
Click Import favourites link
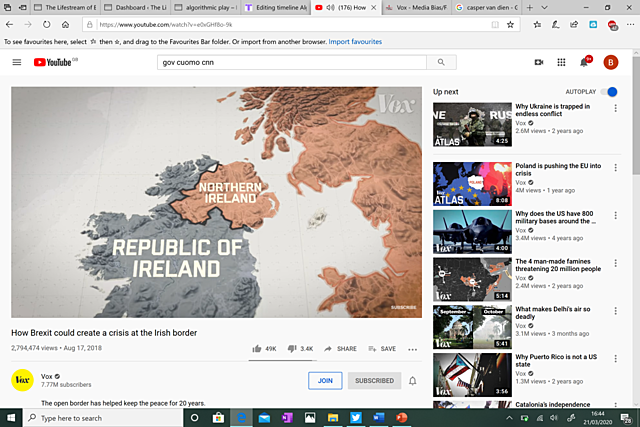355,42
